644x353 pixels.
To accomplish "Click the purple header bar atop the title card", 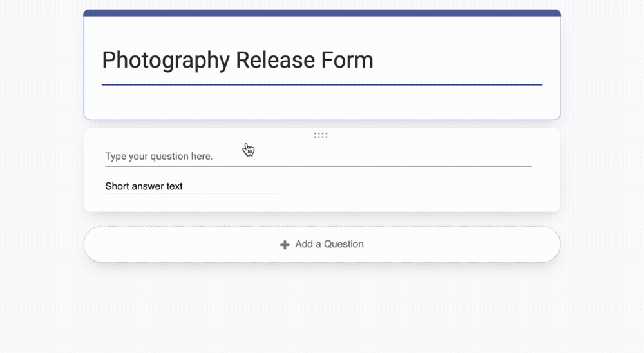I will [322, 13].
